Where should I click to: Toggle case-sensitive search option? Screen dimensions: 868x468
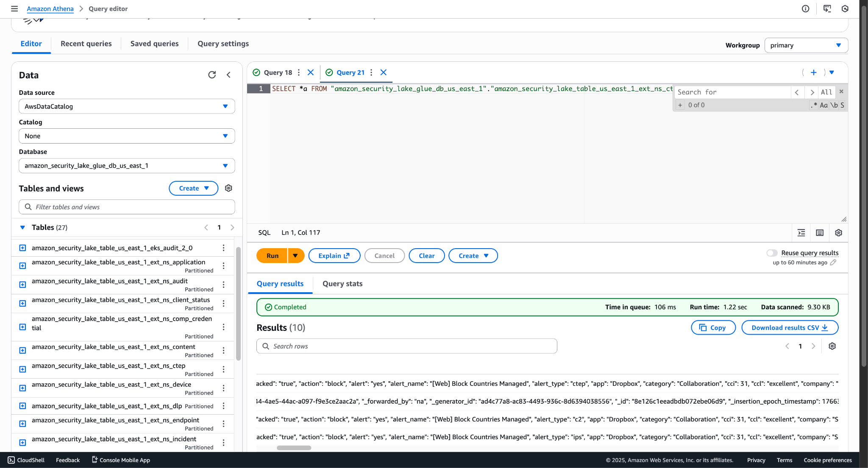(823, 105)
